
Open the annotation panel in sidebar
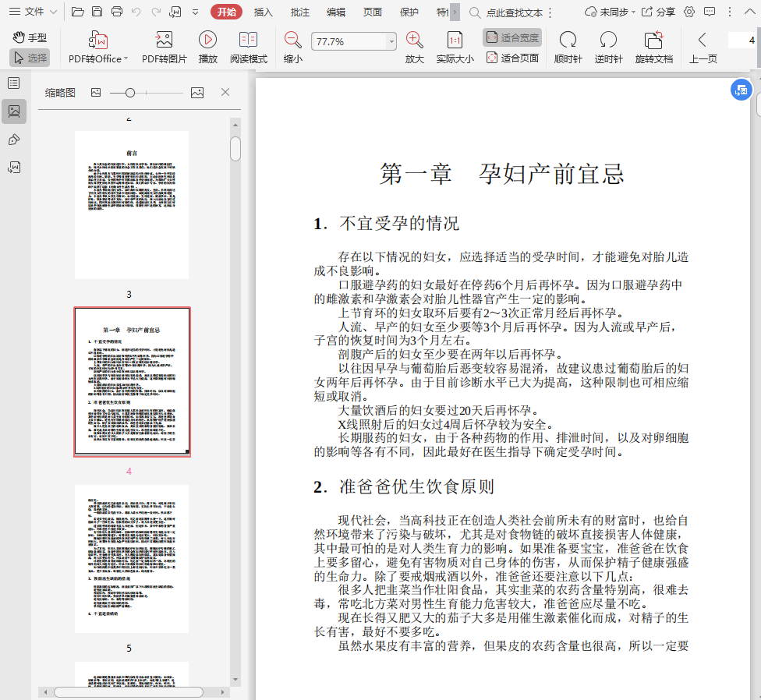click(x=14, y=140)
